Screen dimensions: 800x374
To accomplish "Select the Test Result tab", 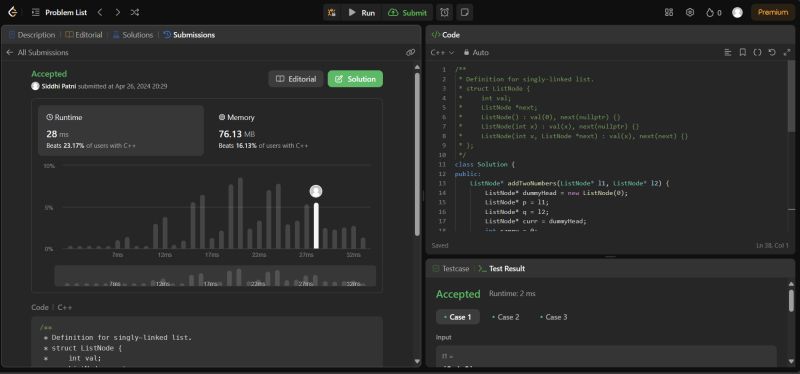I will coord(502,268).
